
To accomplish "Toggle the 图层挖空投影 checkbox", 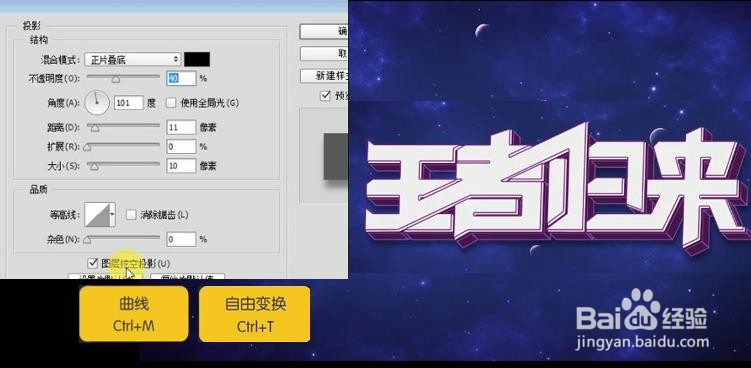I will pos(93,263).
